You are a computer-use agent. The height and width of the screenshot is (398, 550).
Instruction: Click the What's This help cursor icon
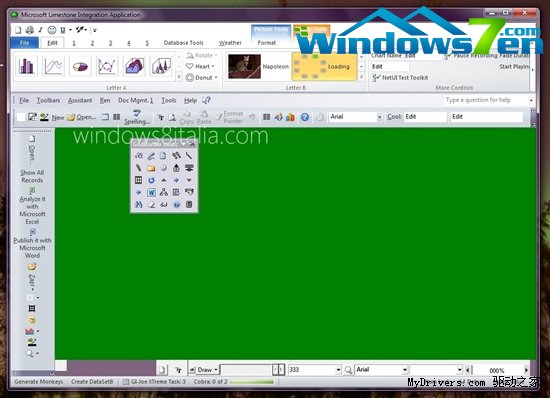[206, 100]
